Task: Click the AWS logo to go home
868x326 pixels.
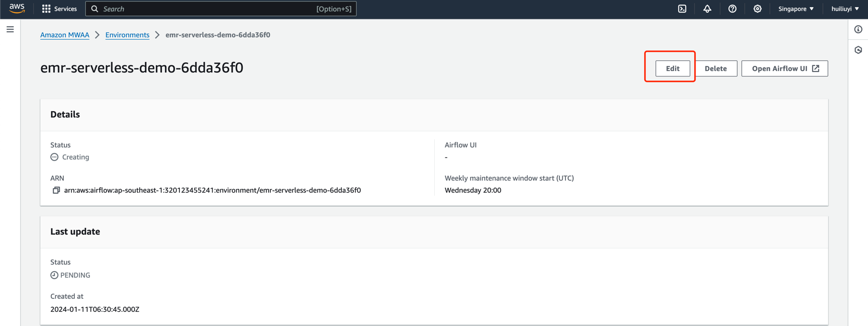Action: pos(17,9)
